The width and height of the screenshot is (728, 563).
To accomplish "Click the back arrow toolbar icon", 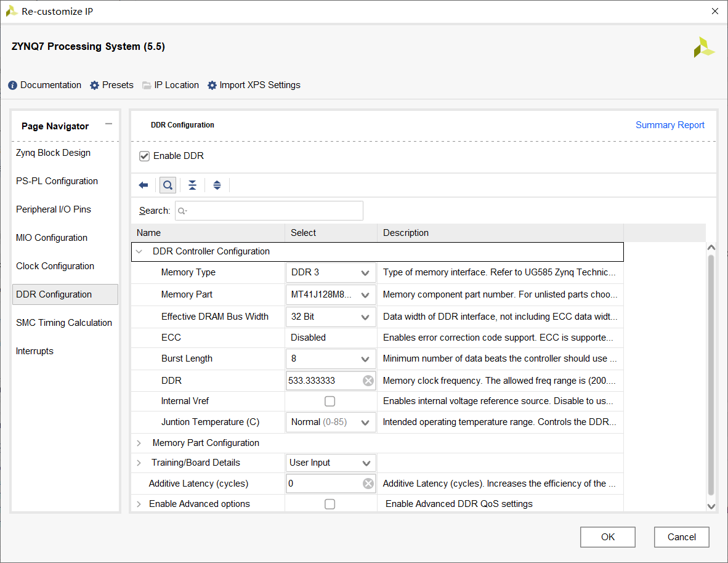I will pyautogui.click(x=144, y=185).
